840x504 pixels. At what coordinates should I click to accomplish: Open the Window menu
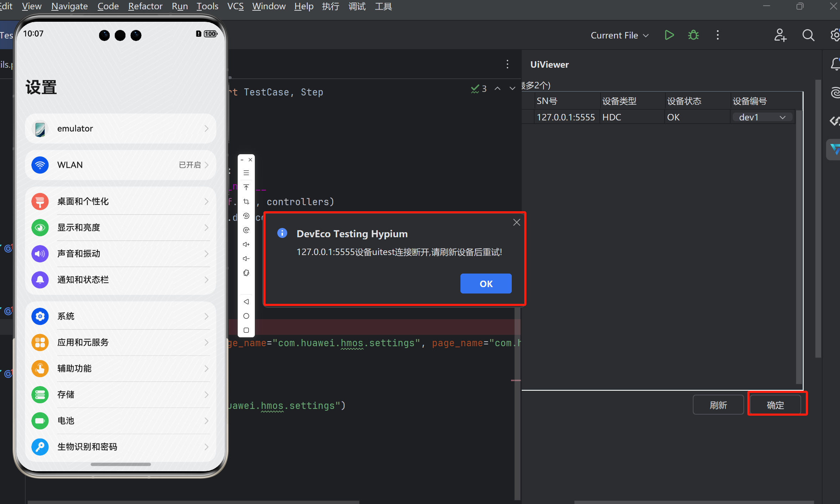[x=269, y=6]
